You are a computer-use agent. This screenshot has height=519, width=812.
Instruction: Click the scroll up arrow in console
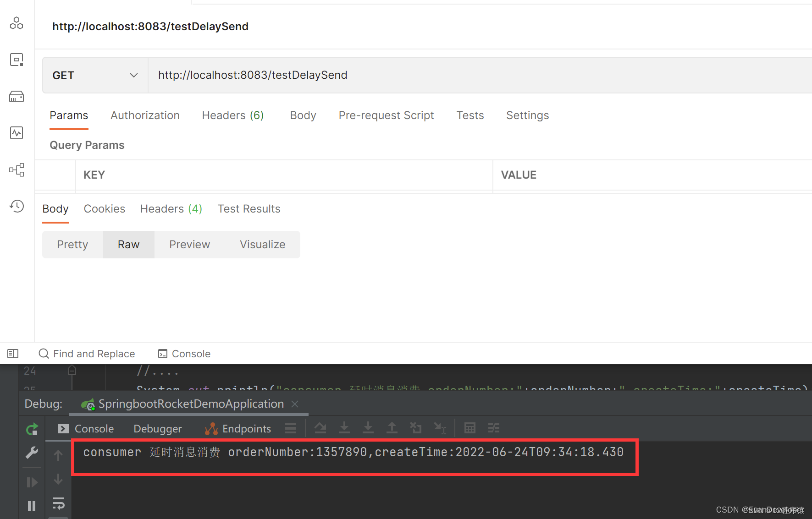click(x=58, y=455)
